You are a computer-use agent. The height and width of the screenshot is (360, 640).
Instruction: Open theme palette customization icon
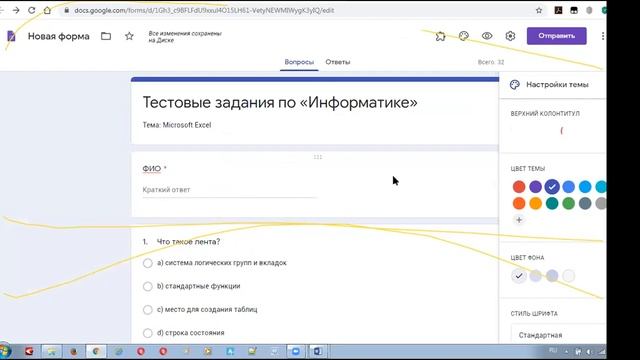coord(464,36)
